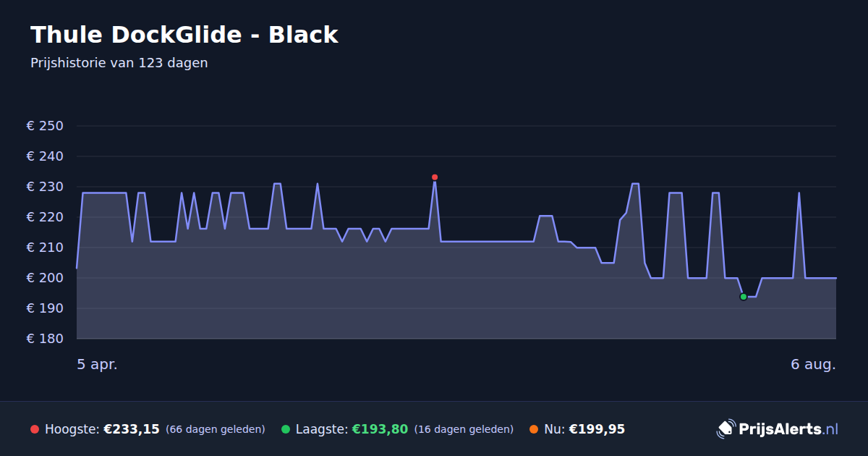This screenshot has width=868, height=456.
Task: Click the Hoogste label
Action: coord(72,429)
